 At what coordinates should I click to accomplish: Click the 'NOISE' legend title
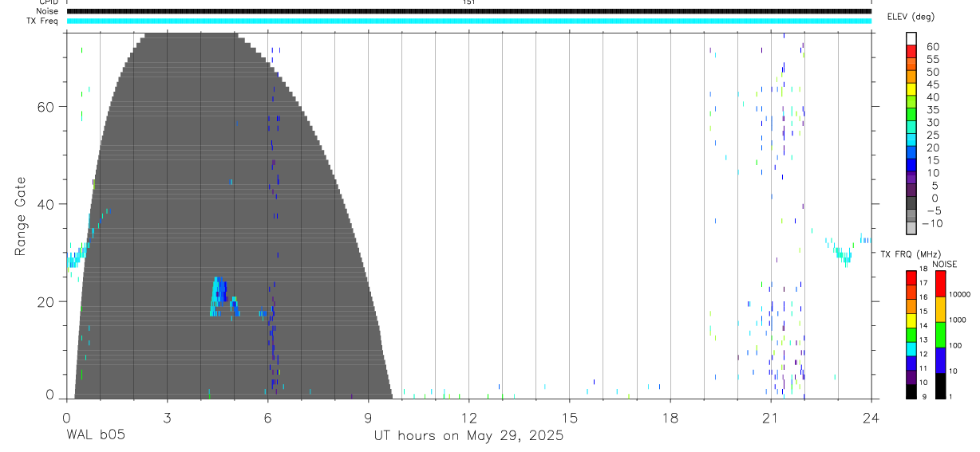click(946, 264)
